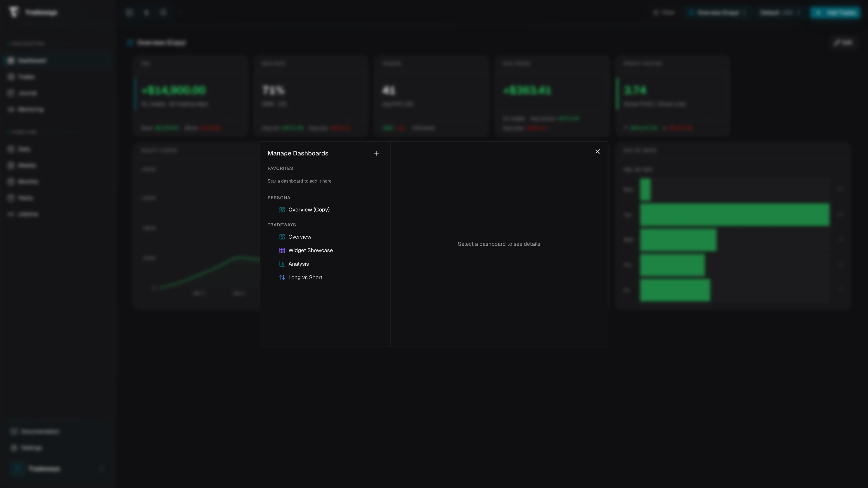868x488 pixels.
Task: Click the grid icon next to Overview under Tradeways
Action: 282,237
